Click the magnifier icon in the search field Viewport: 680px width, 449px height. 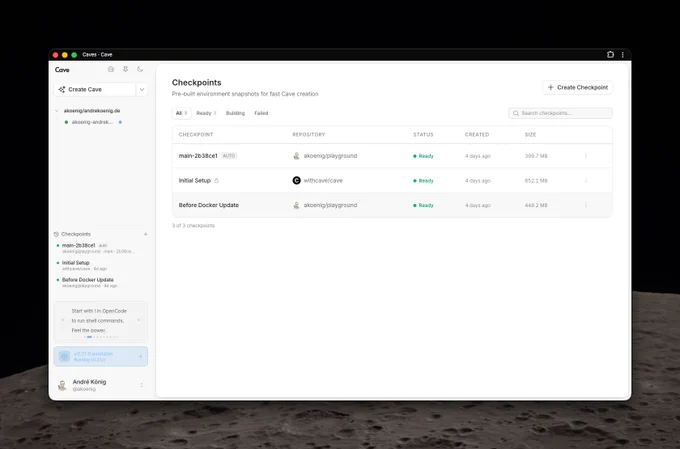click(x=516, y=113)
